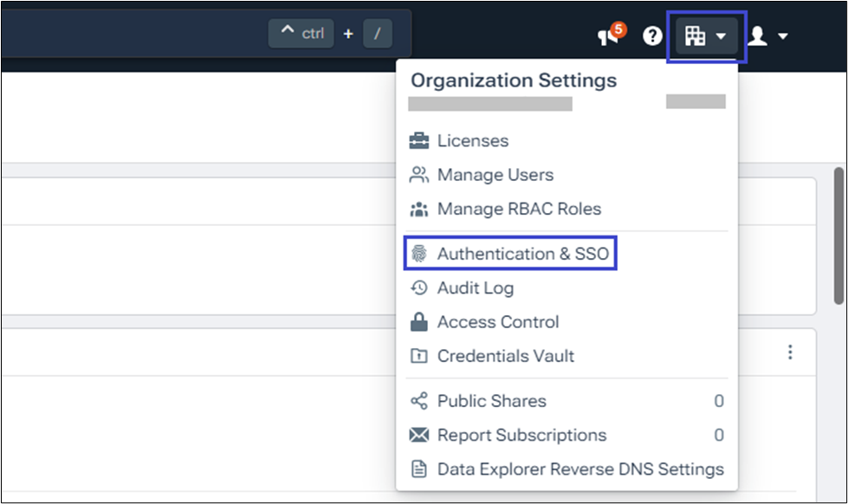Click the vertical page scrollbar
The image size is (848, 504).
[838, 234]
